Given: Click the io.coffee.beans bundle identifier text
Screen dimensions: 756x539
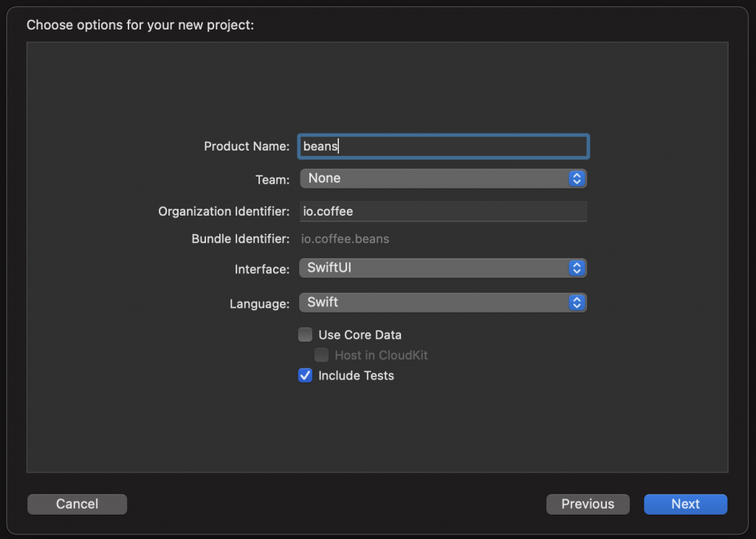Looking at the screenshot, I should [346, 239].
